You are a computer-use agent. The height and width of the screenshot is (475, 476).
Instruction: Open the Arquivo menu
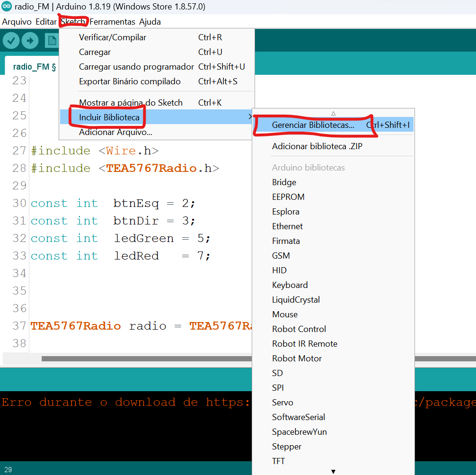point(17,22)
